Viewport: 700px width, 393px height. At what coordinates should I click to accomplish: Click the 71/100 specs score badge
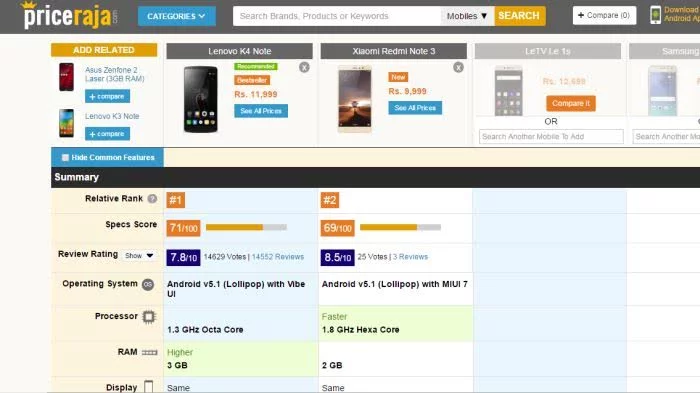click(183, 228)
